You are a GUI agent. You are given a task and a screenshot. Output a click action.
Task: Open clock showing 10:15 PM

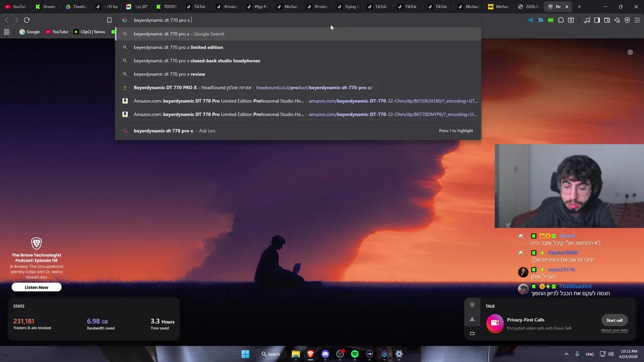[x=629, y=354]
